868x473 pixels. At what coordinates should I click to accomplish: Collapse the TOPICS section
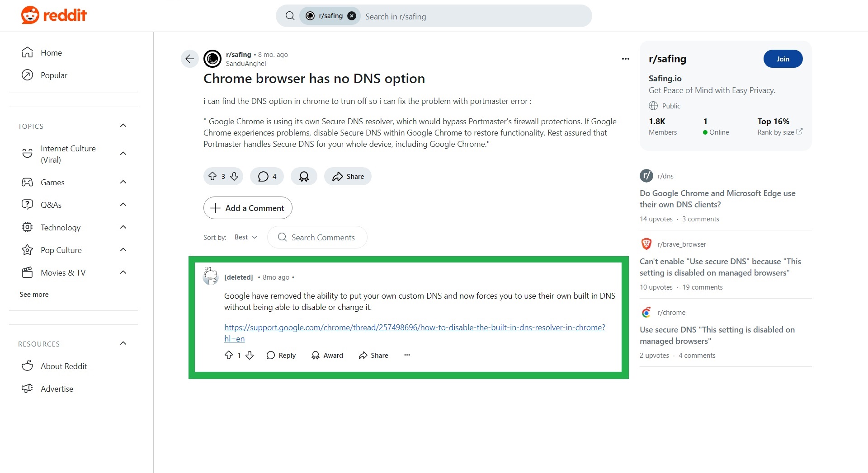pyautogui.click(x=123, y=126)
